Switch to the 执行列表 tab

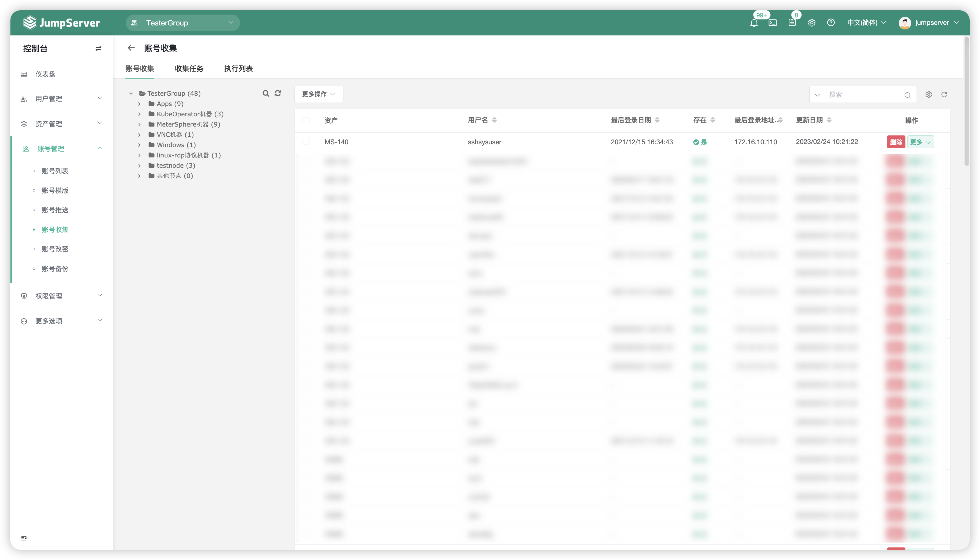click(239, 69)
